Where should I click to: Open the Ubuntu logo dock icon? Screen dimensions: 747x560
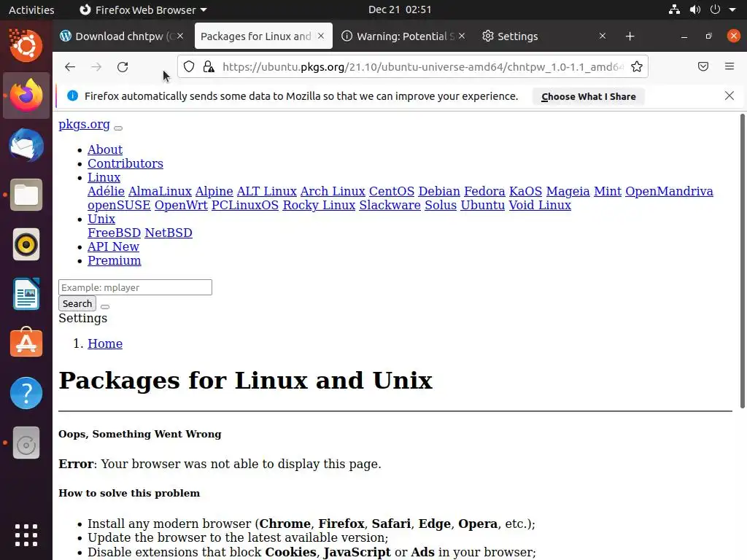(x=26, y=46)
